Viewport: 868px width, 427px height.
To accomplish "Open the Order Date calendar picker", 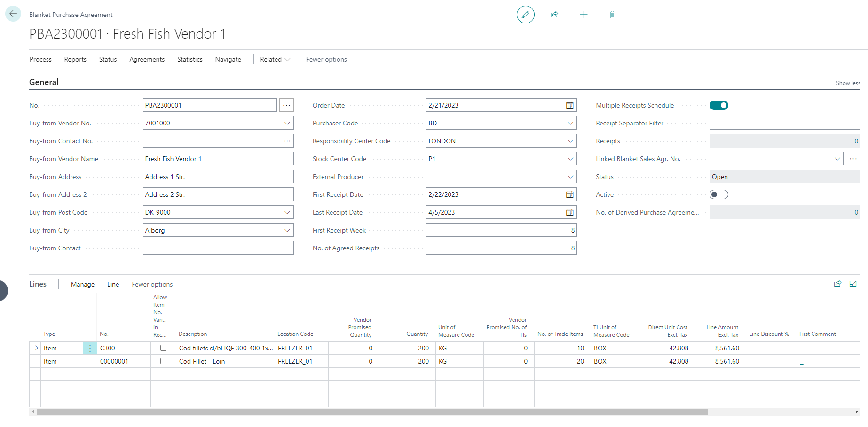I will (569, 105).
